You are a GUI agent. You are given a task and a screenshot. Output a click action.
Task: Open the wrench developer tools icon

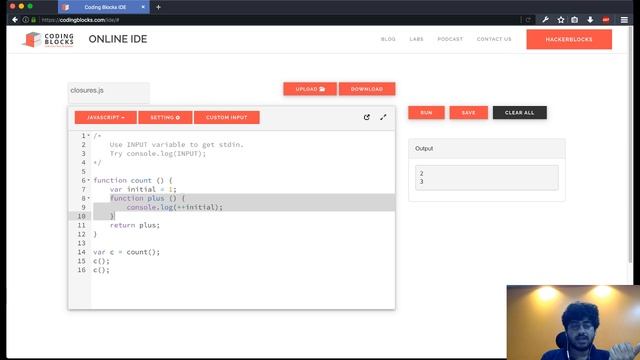545,20
